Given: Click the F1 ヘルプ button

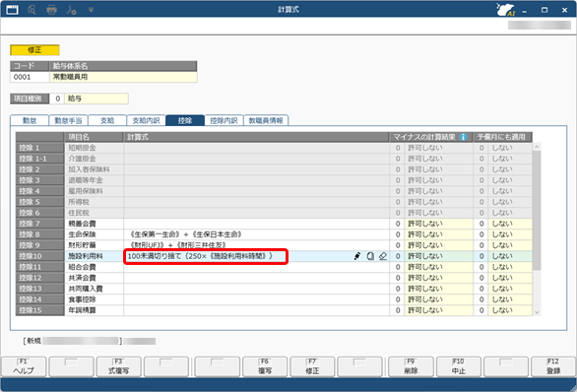Looking at the screenshot, I should pyautogui.click(x=24, y=366).
